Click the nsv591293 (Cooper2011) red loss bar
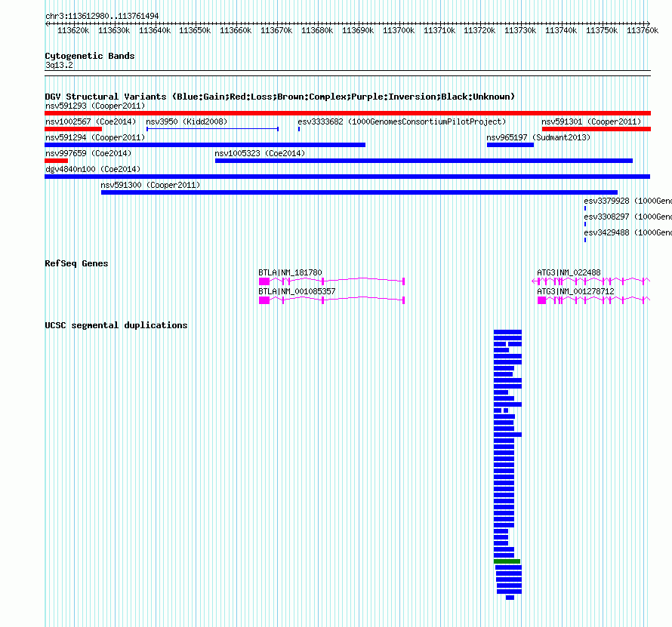Viewport: 672px width, 627px height. pyautogui.click(x=347, y=113)
